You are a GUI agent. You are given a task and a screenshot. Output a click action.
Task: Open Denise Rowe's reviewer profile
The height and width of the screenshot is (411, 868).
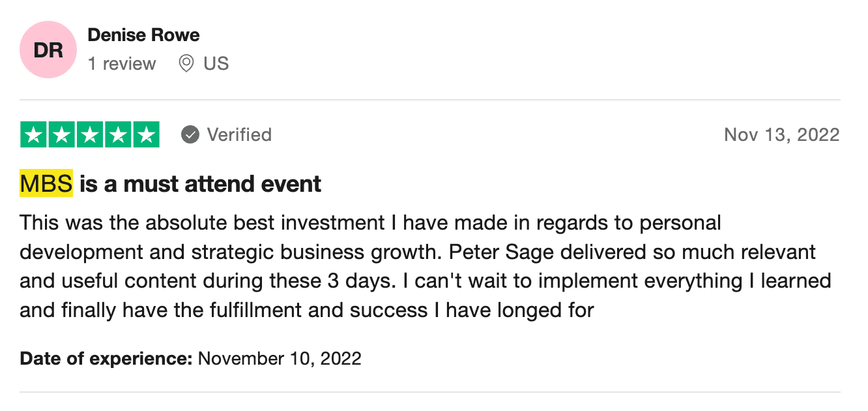143,35
